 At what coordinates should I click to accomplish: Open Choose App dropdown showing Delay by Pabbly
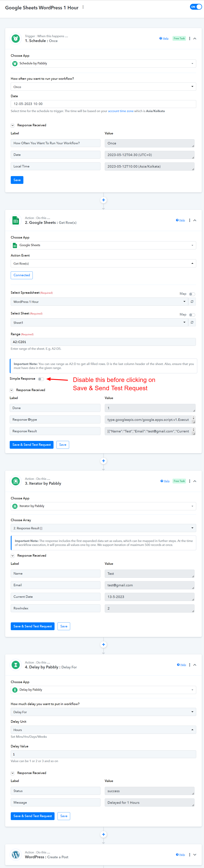(103, 690)
